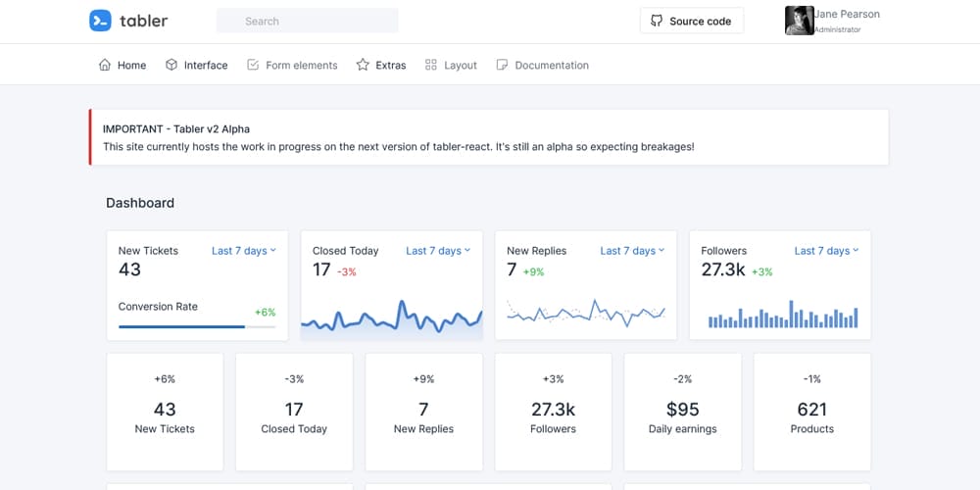Open Last 7 days dropdown for New Tickets

click(243, 251)
